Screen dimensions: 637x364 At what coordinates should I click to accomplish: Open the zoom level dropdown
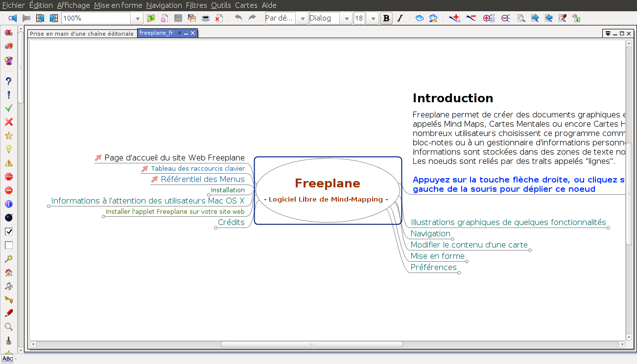[x=137, y=18]
